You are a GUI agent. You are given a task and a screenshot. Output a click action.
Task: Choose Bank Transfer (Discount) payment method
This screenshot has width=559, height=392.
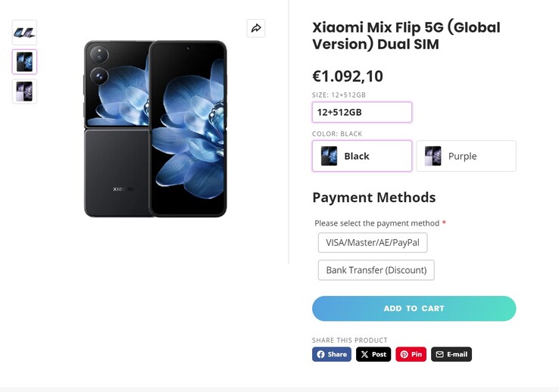[x=376, y=270]
